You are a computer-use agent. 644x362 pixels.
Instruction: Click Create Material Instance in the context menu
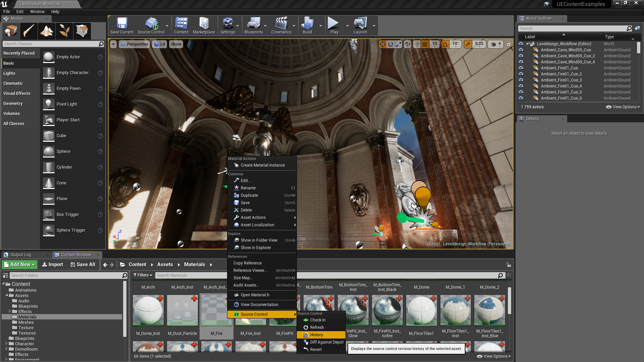pos(262,165)
